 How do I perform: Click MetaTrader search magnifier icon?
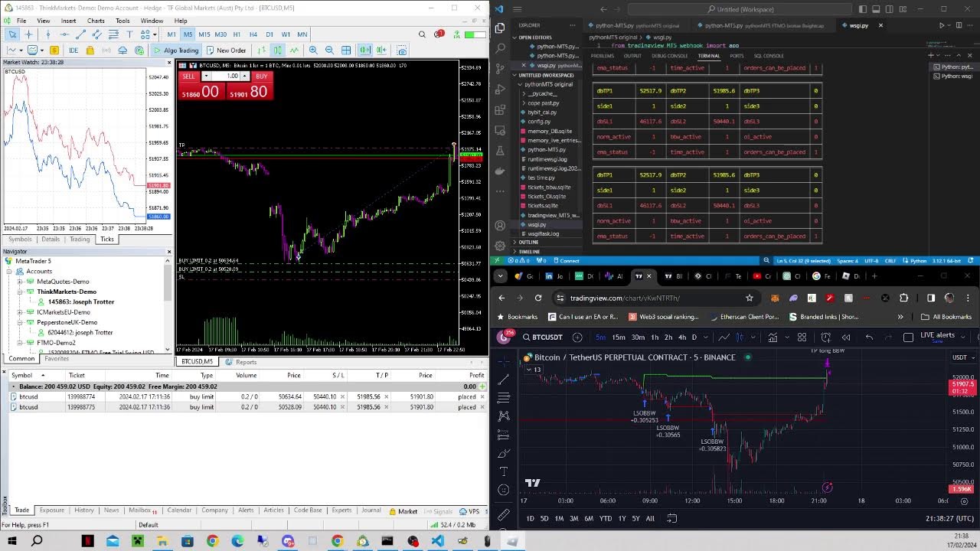pyautogui.click(x=422, y=34)
